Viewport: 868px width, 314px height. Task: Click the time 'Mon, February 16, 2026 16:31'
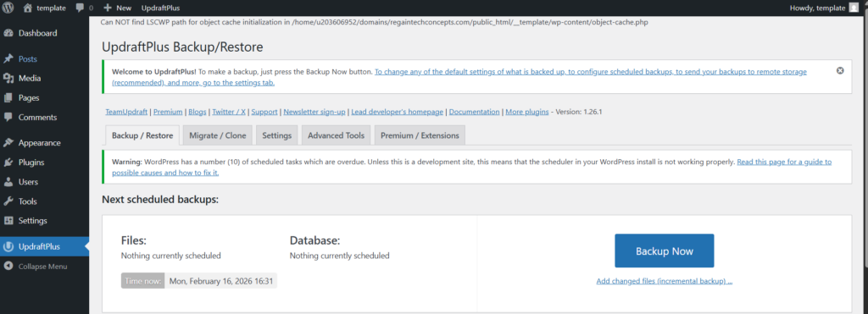click(220, 281)
